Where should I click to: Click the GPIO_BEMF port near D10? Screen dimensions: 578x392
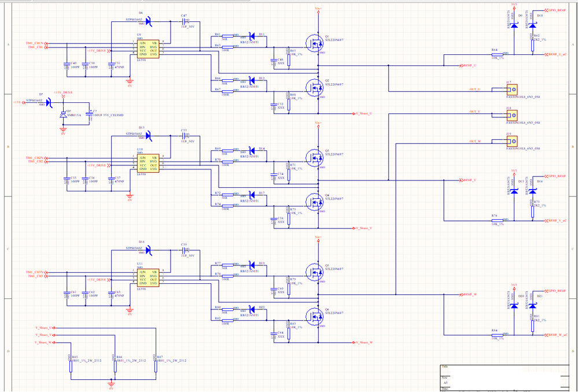555,10
